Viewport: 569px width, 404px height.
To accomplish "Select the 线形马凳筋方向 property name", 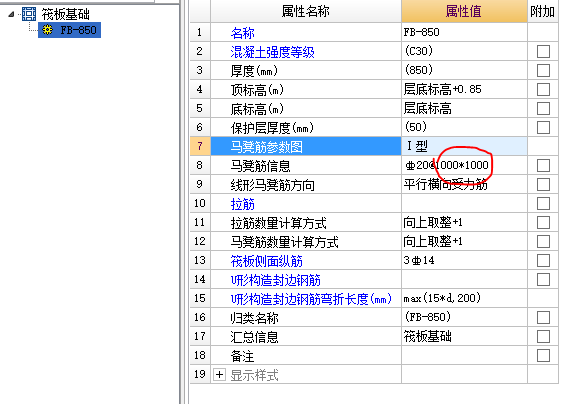I will (273, 185).
